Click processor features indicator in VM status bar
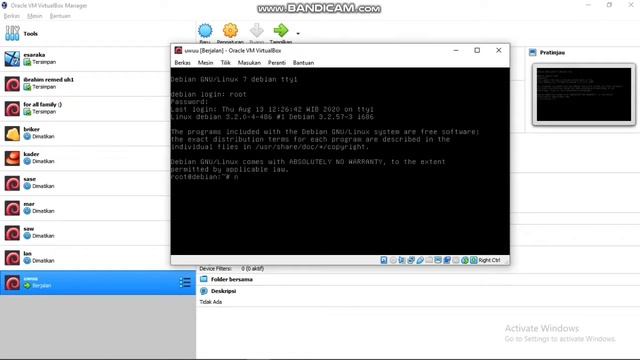The width and height of the screenshot is (640, 360). (x=456, y=260)
